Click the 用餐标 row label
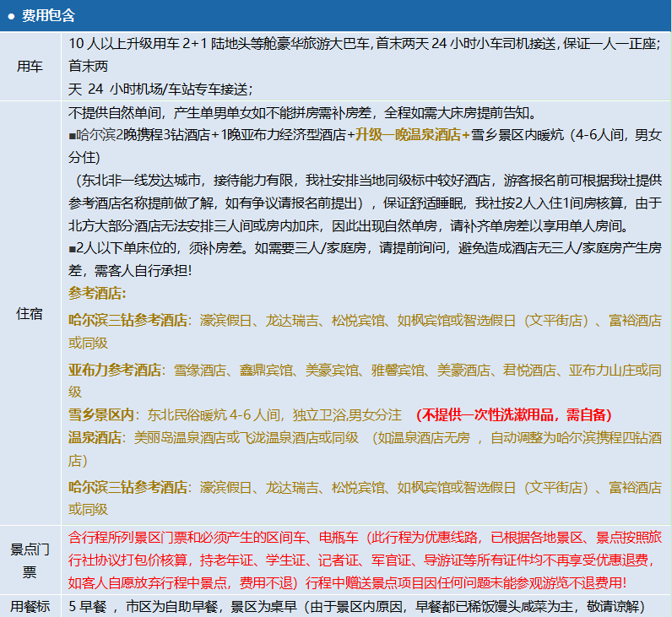672x617 pixels. (x=30, y=606)
